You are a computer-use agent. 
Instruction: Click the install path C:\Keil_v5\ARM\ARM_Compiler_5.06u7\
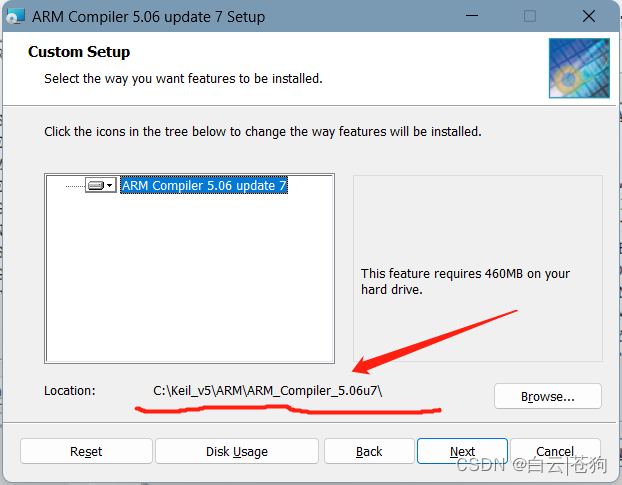(x=267, y=391)
